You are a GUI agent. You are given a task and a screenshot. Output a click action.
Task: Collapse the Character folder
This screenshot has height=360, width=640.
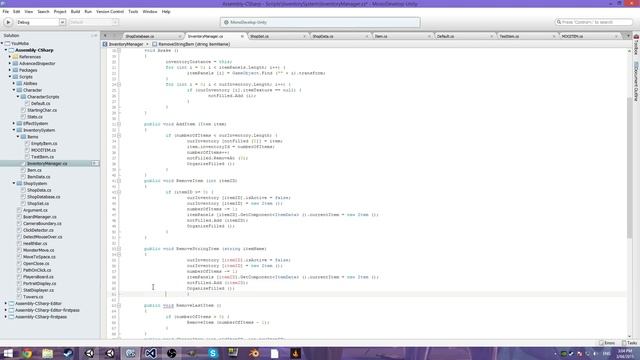(14, 90)
